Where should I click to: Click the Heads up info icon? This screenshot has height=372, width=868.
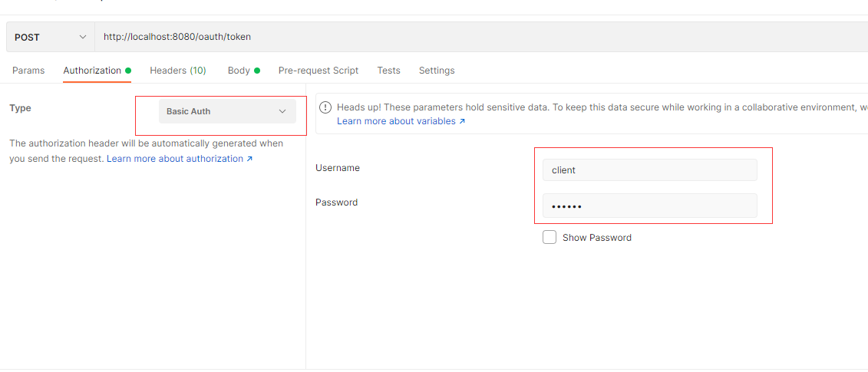[325, 107]
